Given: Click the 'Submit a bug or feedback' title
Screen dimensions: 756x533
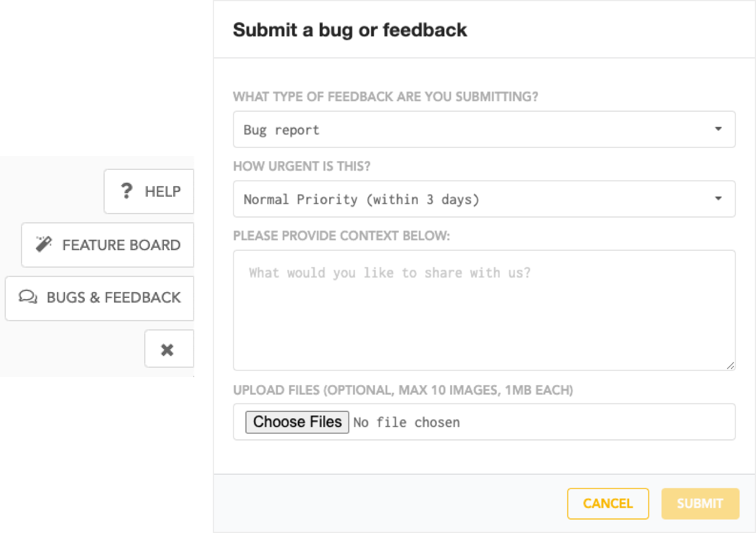Looking at the screenshot, I should click(350, 30).
